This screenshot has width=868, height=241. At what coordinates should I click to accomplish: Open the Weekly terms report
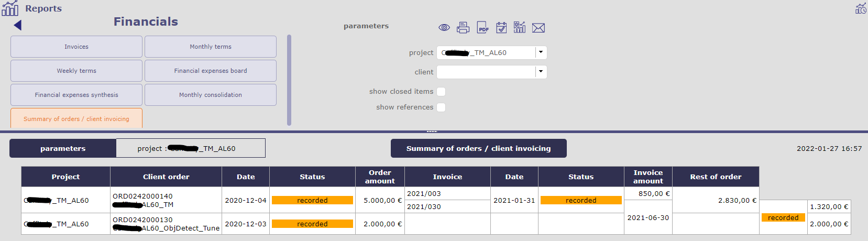coord(76,71)
